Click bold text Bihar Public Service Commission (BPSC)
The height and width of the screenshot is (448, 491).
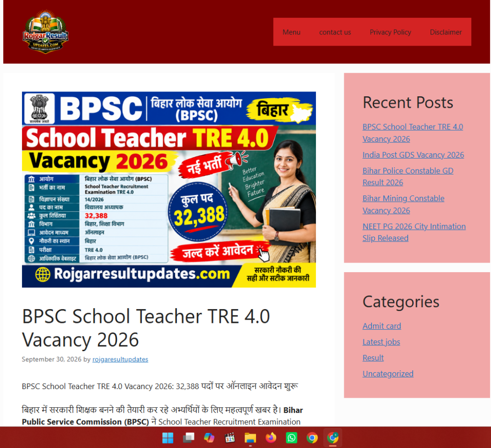[162, 416]
